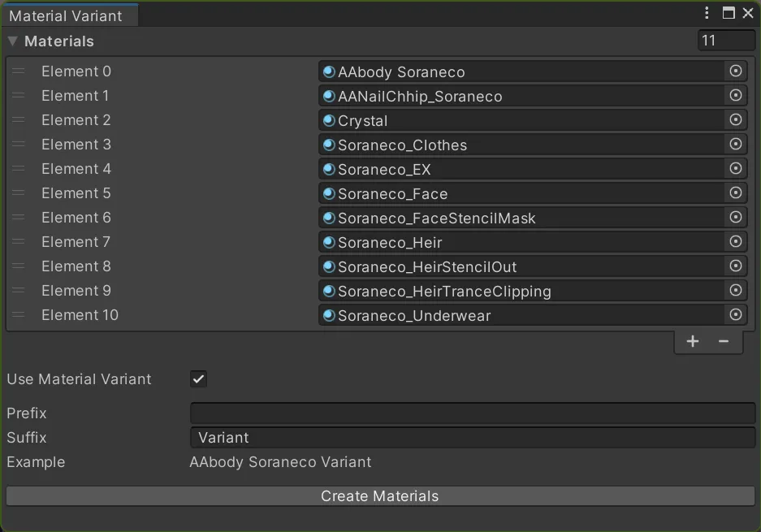Image resolution: width=761 pixels, height=532 pixels.
Task: Toggle the Use Material Variant checkbox
Action: 198,379
